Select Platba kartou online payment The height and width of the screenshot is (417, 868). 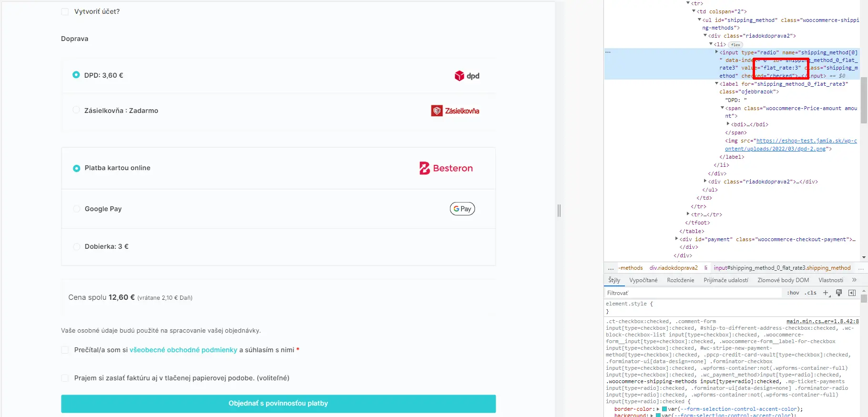(77, 168)
